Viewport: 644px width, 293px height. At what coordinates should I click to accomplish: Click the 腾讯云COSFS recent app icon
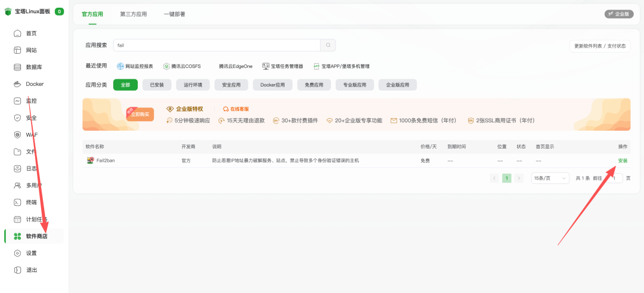click(x=166, y=66)
